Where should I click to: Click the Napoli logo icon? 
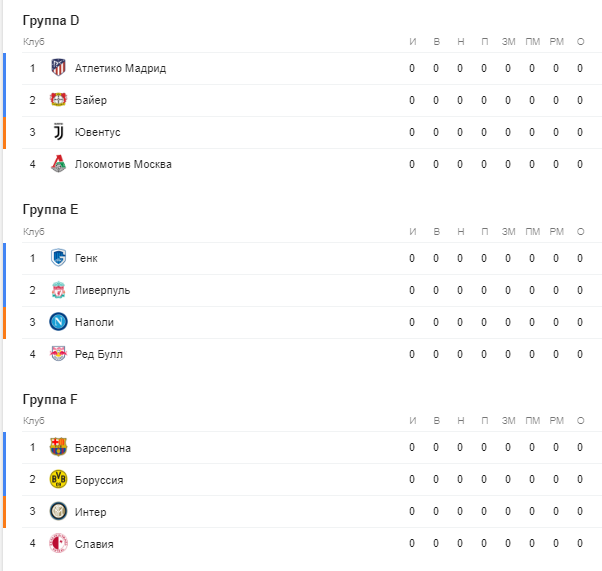[58, 322]
